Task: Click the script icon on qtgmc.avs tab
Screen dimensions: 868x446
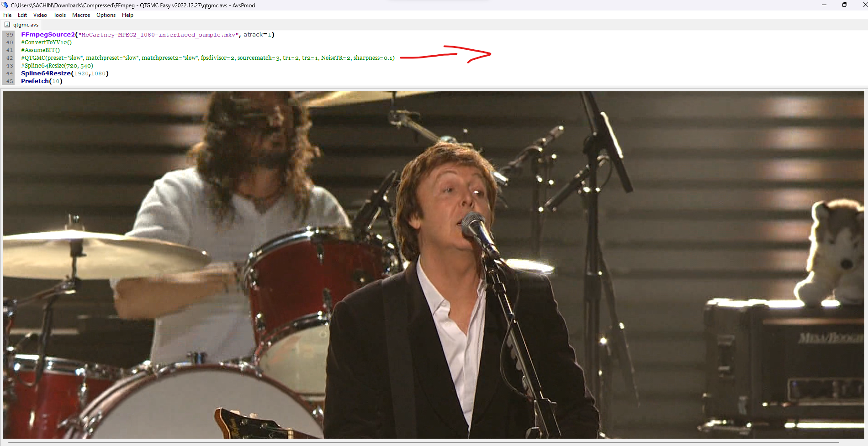Action: (7, 25)
